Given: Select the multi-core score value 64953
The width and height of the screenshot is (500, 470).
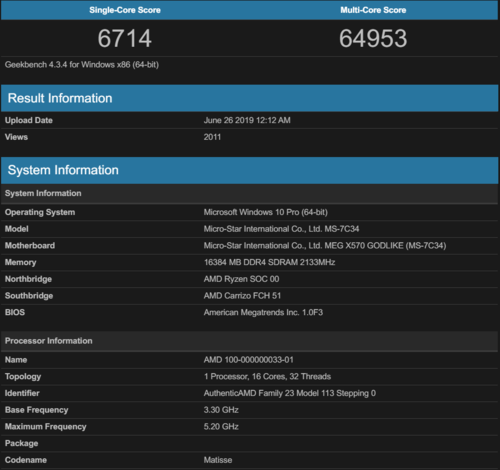Looking at the screenshot, I should [373, 38].
